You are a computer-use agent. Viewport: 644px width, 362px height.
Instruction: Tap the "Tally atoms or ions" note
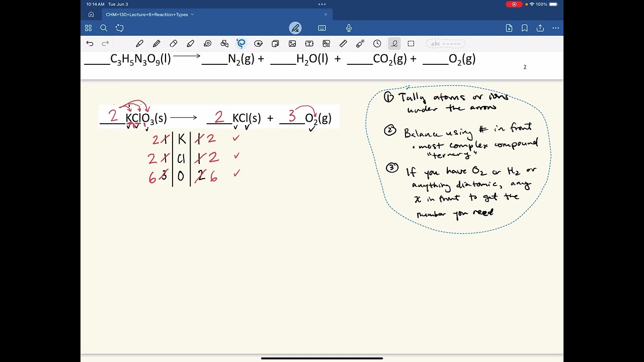(453, 97)
